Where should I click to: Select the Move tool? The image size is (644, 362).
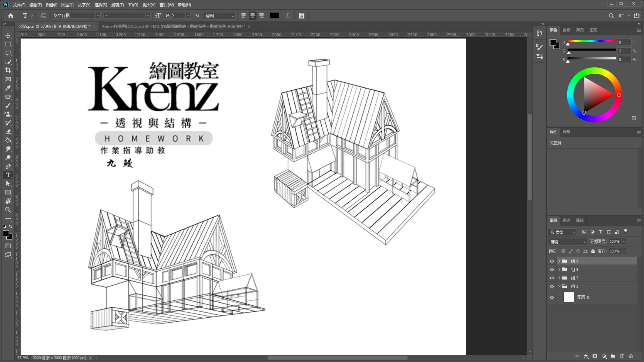[x=8, y=36]
